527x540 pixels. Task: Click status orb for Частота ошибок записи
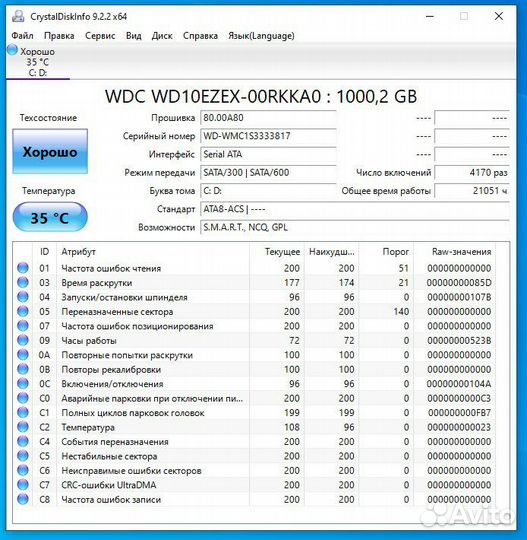[23, 499]
